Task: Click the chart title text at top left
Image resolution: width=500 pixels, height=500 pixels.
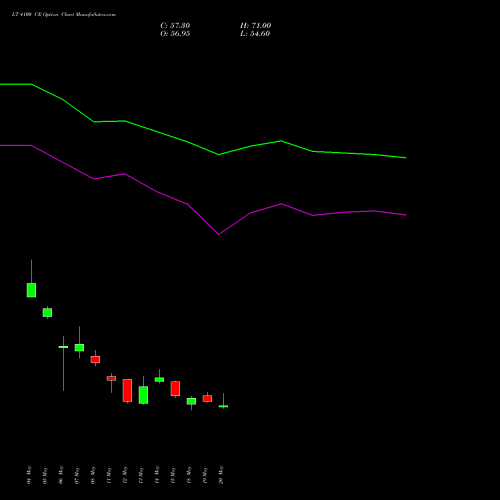Action: click(64, 15)
